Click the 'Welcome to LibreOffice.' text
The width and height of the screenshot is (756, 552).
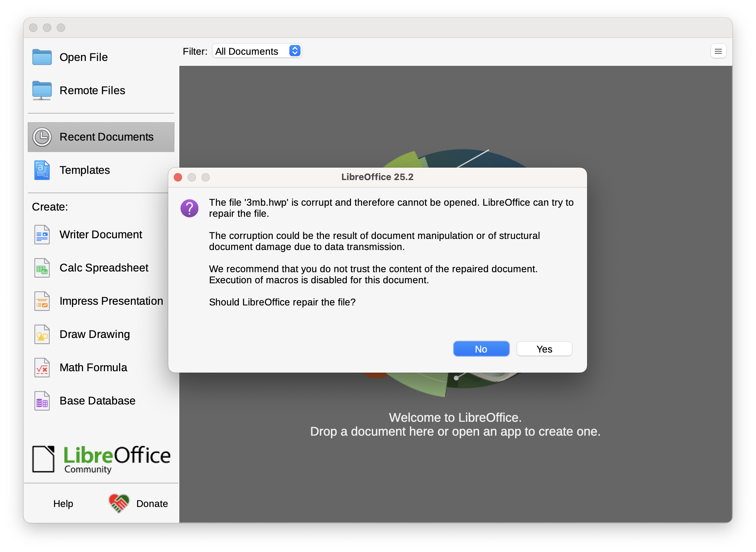click(x=455, y=417)
